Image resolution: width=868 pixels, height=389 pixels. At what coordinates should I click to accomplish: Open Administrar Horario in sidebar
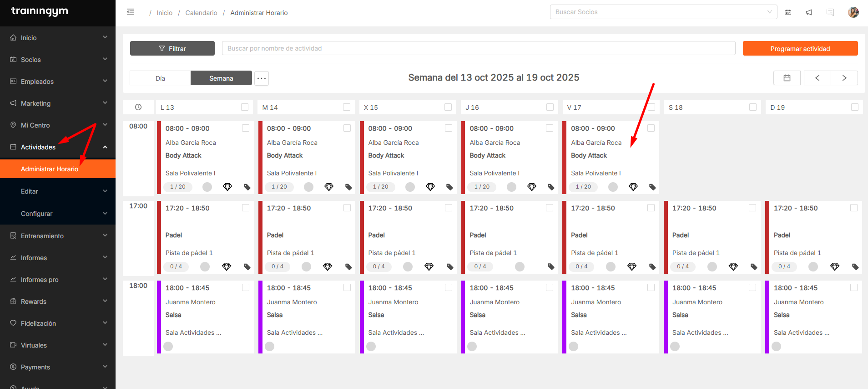point(50,169)
